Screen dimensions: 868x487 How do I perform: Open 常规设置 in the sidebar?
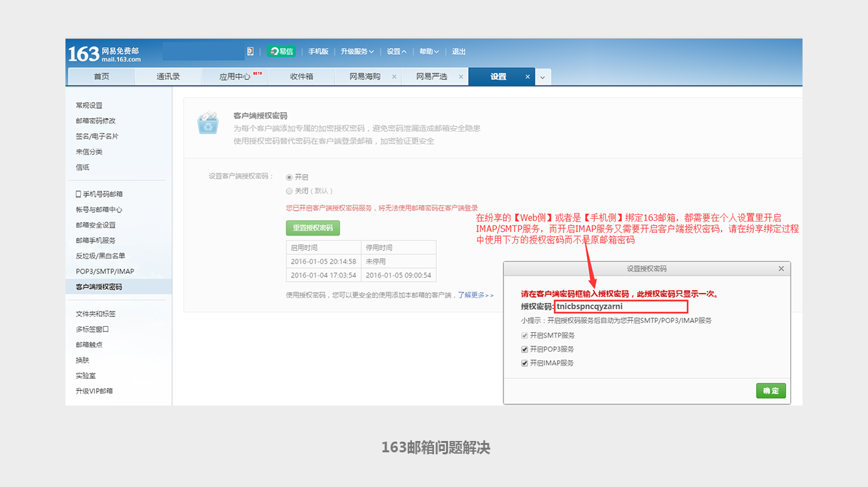(x=89, y=105)
